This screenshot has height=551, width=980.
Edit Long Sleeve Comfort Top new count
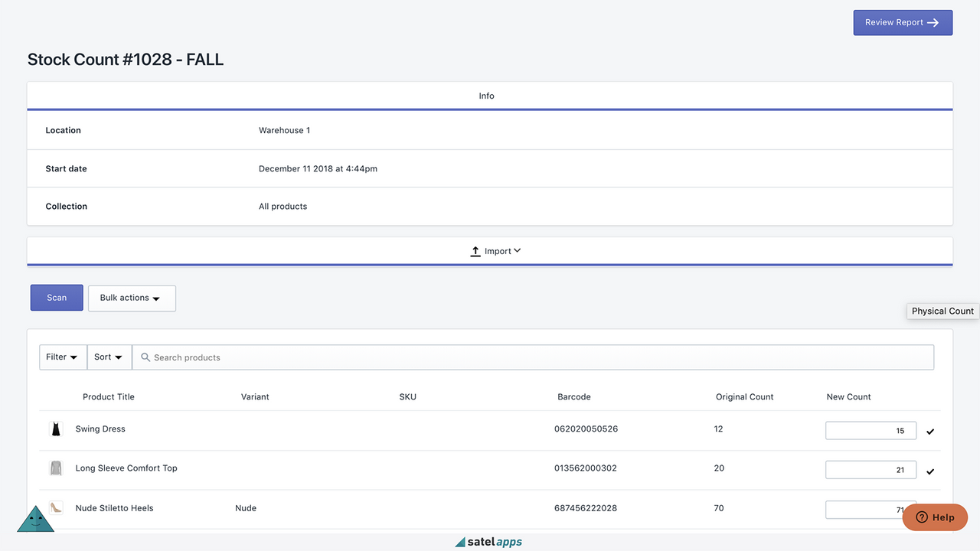pyautogui.click(x=871, y=470)
